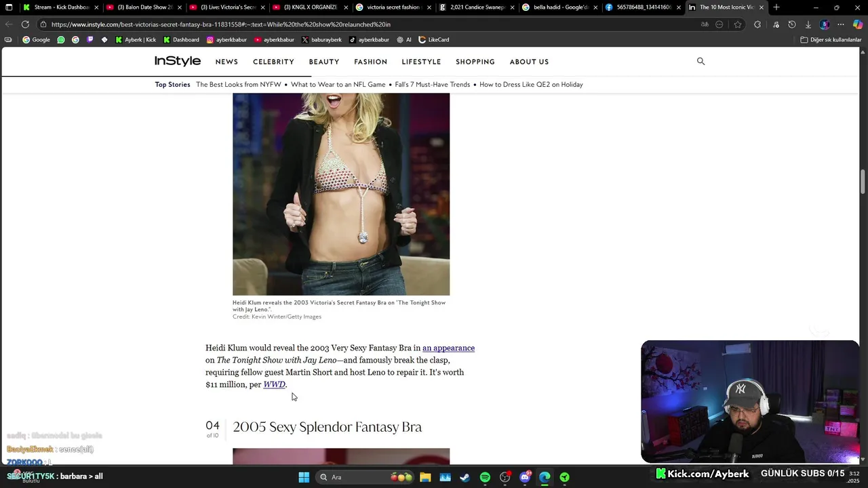This screenshot has width=868, height=488.
Task: Switch to the Live: Victoria's Secret tab
Action: [226, 7]
